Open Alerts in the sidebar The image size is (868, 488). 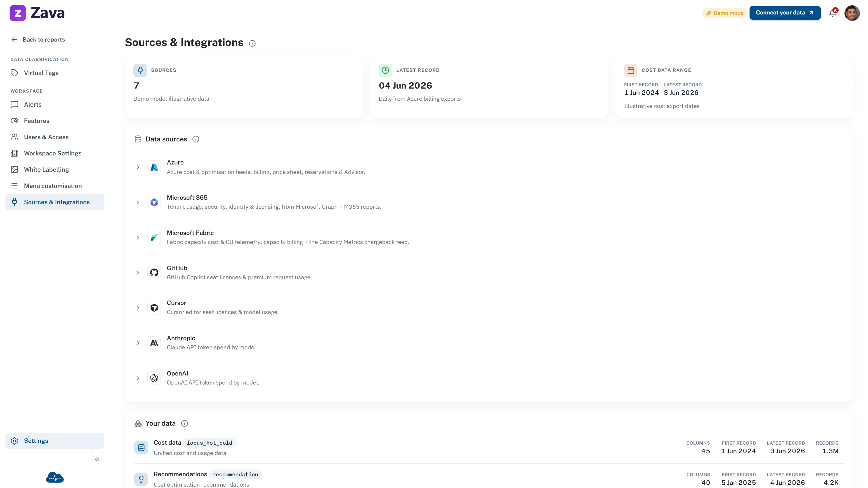point(55,104)
